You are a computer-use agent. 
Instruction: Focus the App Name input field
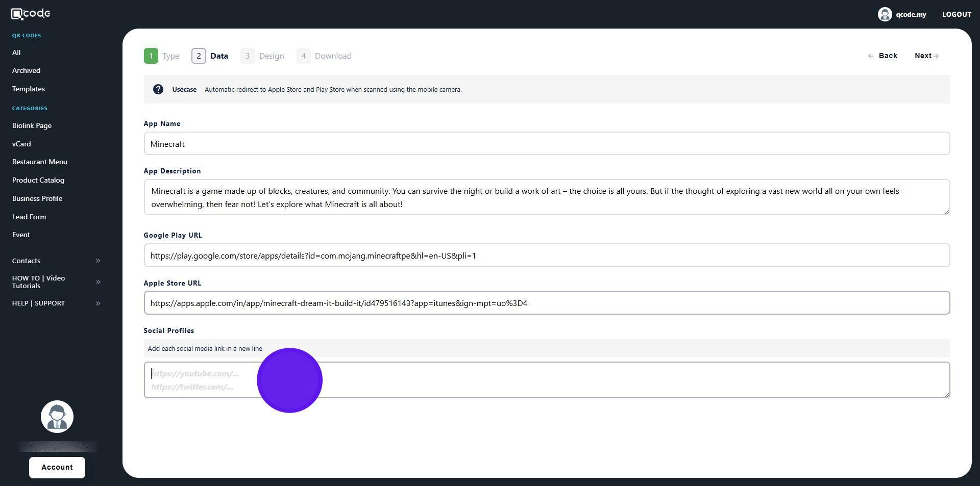click(546, 144)
